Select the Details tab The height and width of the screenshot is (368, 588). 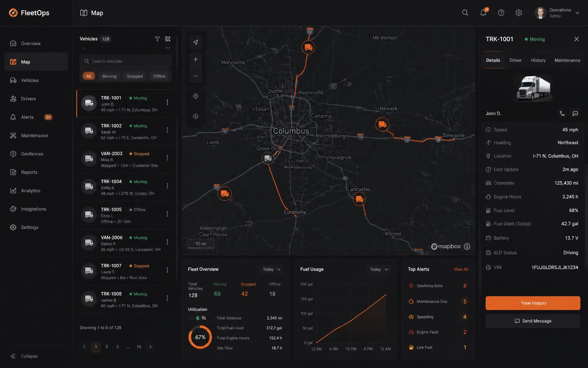(493, 60)
